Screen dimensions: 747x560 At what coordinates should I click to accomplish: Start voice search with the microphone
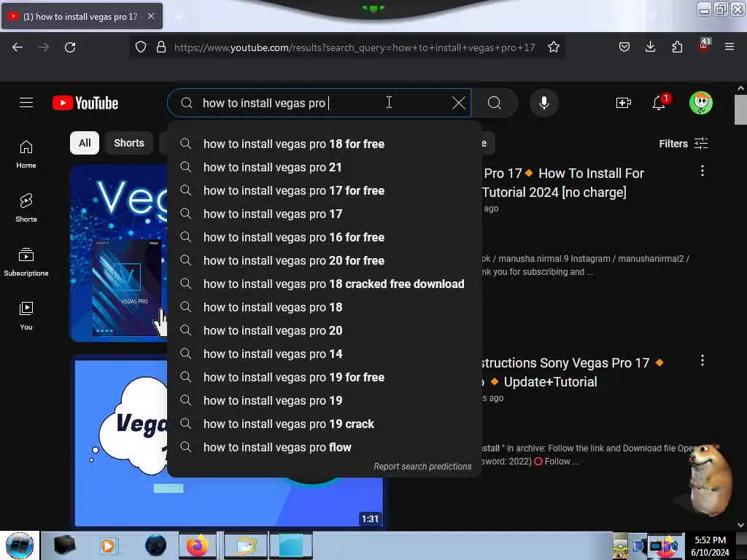click(x=543, y=103)
